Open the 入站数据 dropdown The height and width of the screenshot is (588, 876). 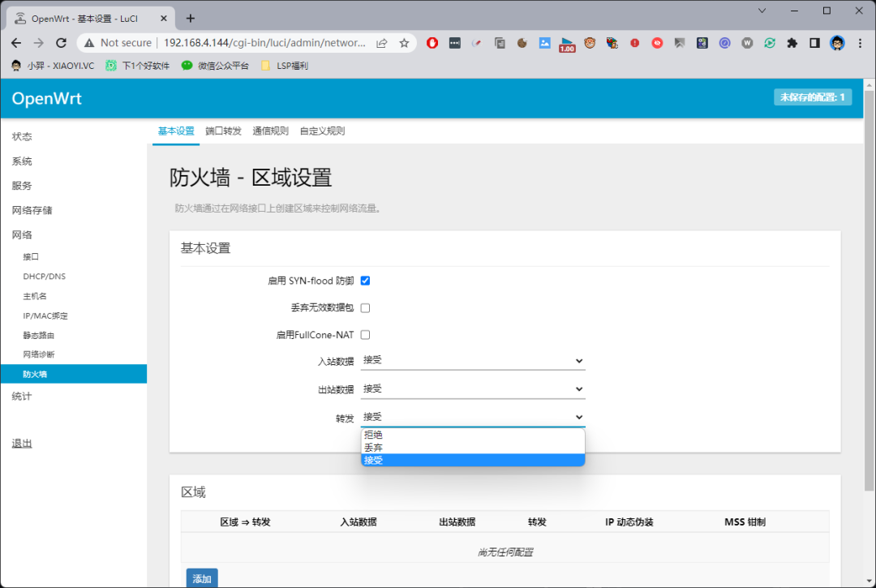(x=473, y=361)
